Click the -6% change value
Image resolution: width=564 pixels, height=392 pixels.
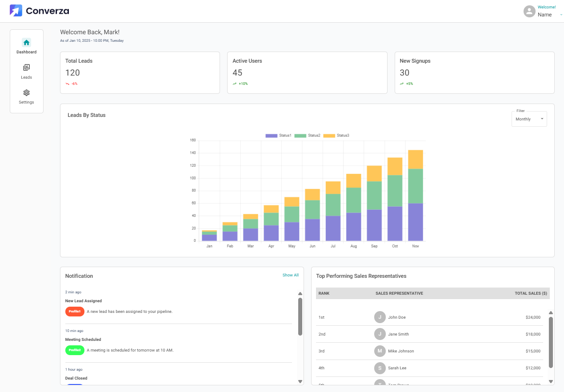coord(74,84)
